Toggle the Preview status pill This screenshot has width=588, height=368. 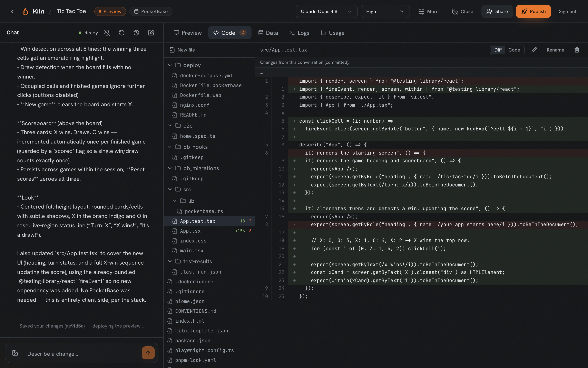tap(110, 11)
